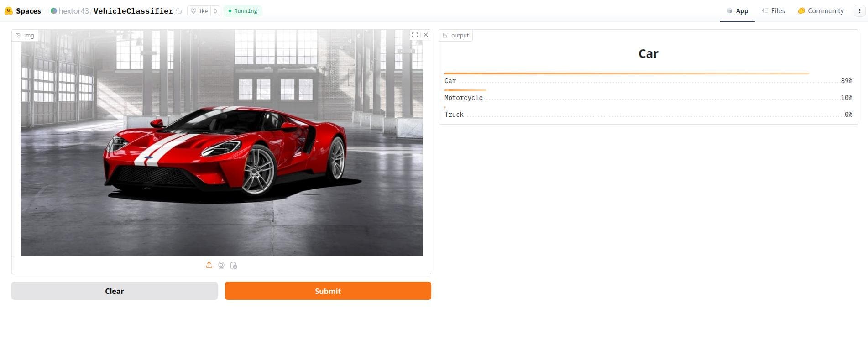Open the like count number
This screenshot has width=868, height=351.
pos(215,11)
